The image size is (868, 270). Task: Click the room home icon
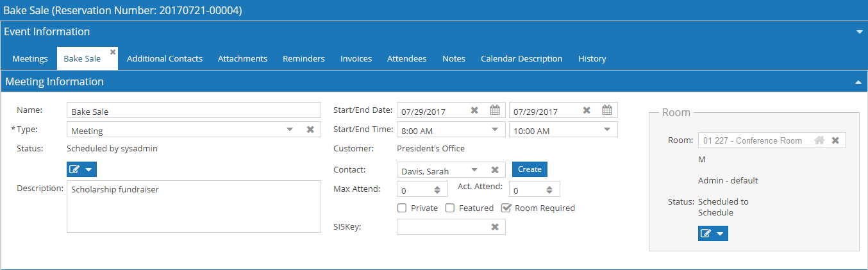(x=819, y=140)
